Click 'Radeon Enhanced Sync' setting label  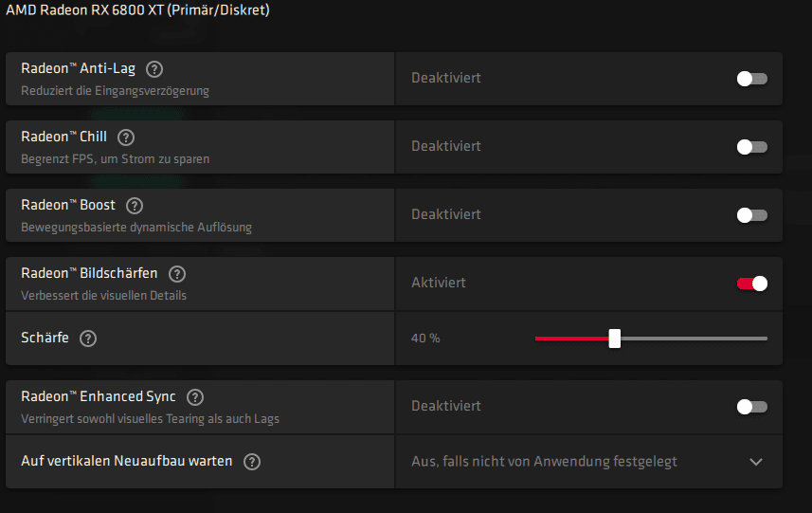pyautogui.click(x=99, y=397)
